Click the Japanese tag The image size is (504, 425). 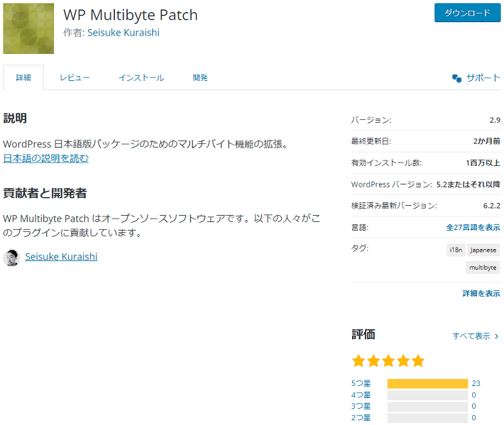483,250
